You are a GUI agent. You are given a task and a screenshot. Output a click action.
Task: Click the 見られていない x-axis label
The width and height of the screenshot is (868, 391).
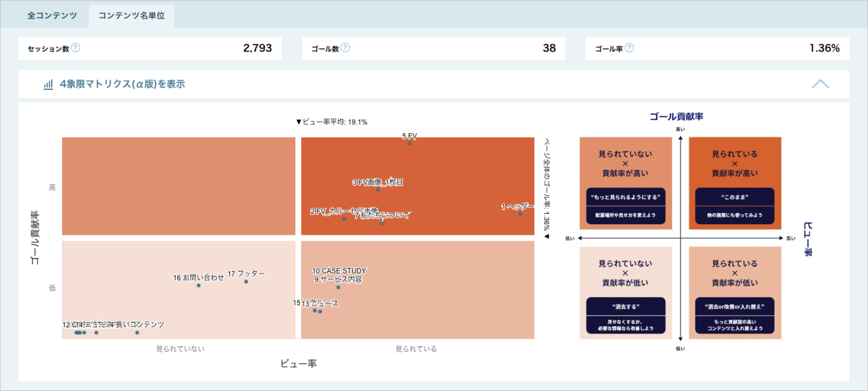click(180, 349)
